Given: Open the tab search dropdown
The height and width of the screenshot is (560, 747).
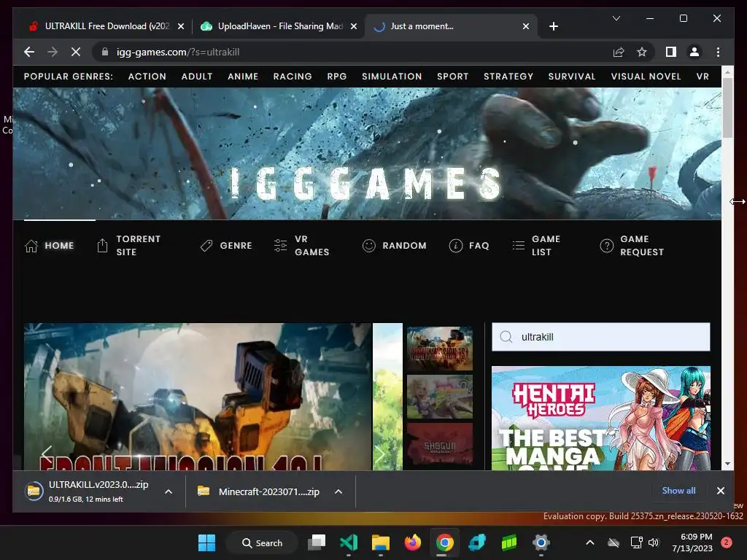Looking at the screenshot, I should (616, 18).
